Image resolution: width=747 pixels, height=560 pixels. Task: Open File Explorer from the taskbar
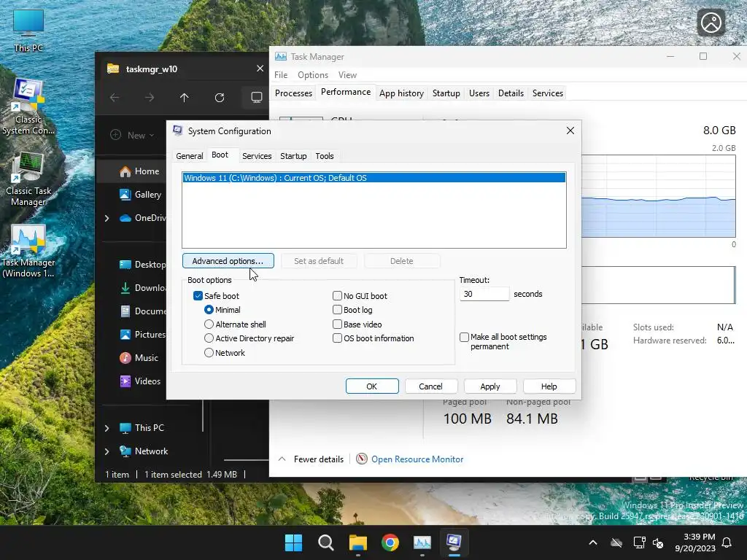pyautogui.click(x=357, y=542)
